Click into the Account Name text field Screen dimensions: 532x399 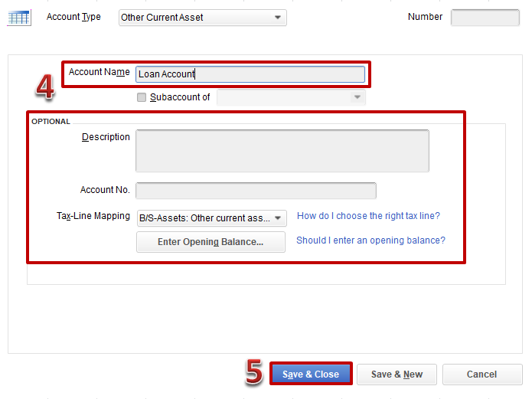(x=250, y=74)
